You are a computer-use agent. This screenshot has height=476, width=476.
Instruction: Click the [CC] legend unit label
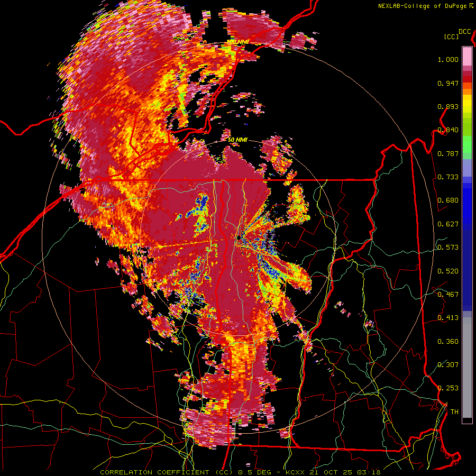point(452,36)
